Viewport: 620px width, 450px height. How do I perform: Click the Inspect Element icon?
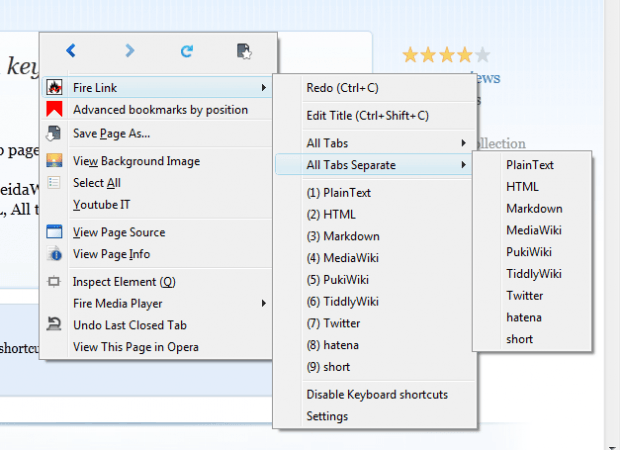coord(54,282)
